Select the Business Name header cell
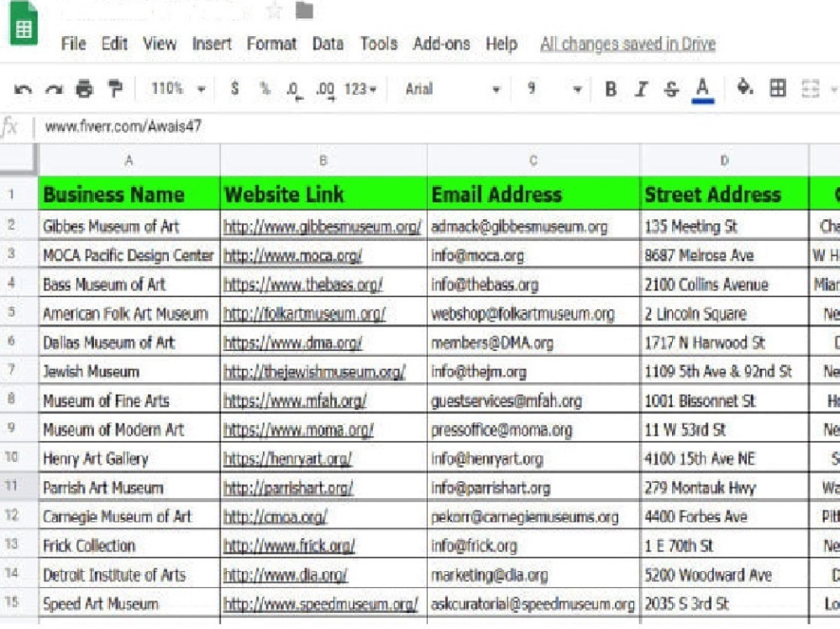 point(129,193)
